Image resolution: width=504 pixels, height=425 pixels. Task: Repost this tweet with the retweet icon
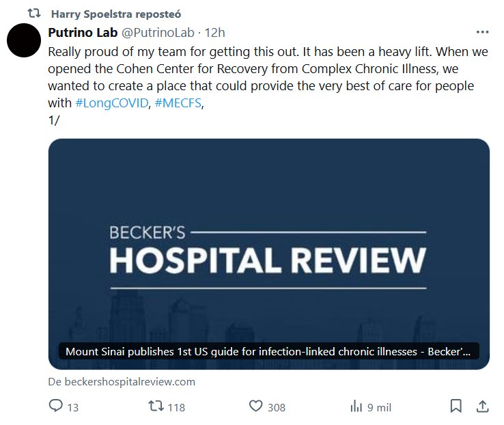156,406
